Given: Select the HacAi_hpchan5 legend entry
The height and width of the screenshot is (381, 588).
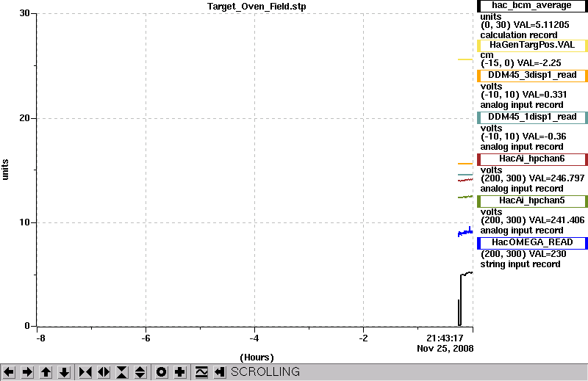Looking at the screenshot, I should pos(532,201).
